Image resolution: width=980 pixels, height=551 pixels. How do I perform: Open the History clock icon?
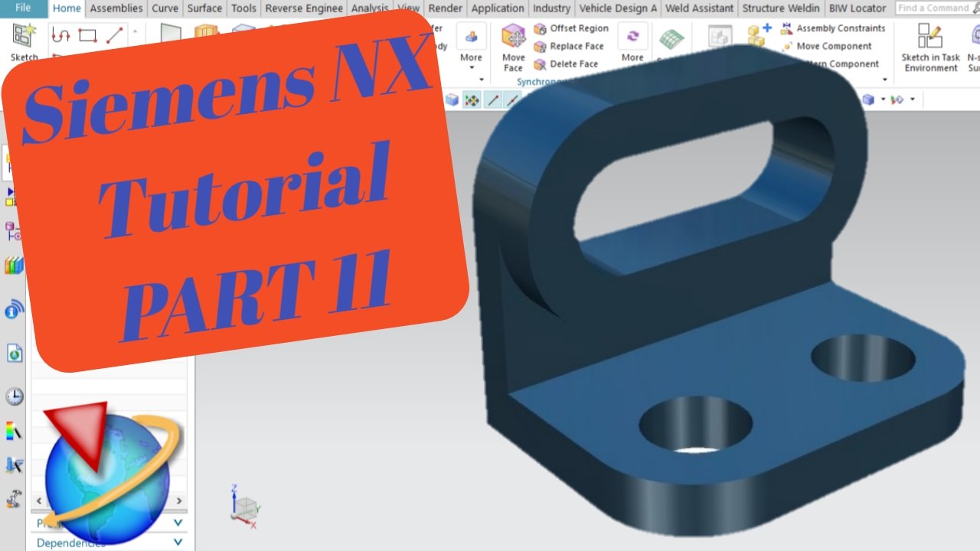(14, 396)
